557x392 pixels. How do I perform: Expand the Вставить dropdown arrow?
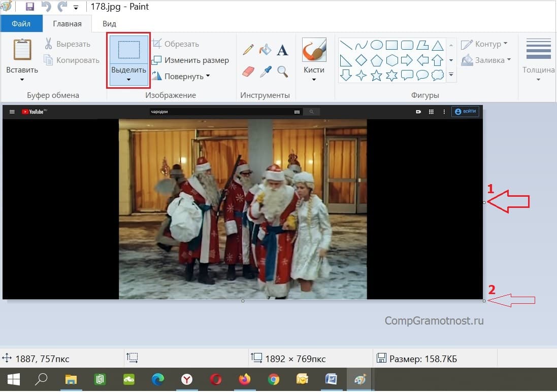pos(22,79)
